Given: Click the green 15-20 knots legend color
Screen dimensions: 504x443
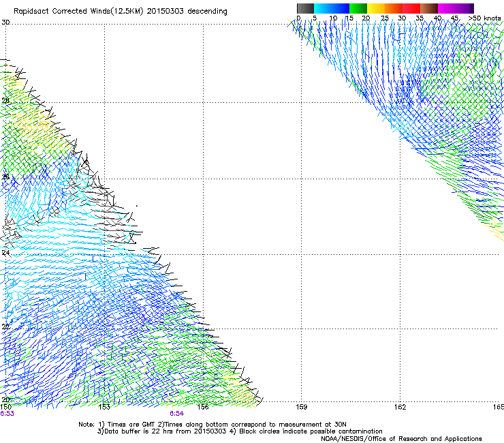Looking at the screenshot, I should (358, 8).
